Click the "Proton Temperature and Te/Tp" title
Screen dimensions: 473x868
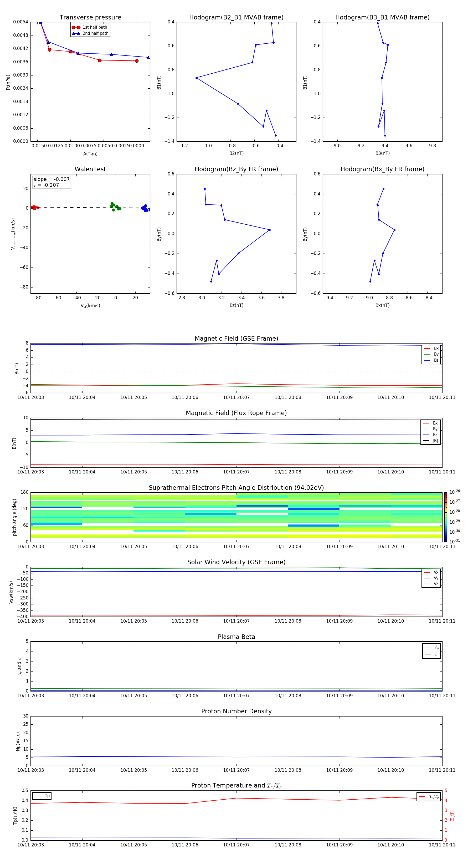(x=236, y=786)
